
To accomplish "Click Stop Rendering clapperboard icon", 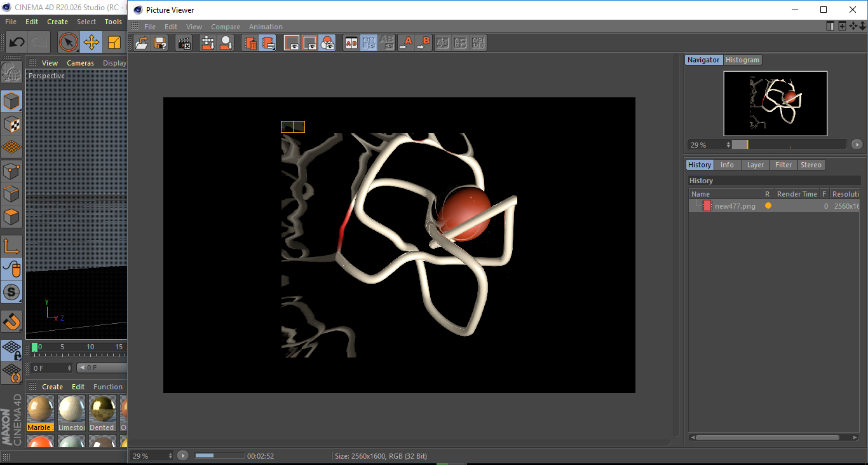I will click(184, 43).
